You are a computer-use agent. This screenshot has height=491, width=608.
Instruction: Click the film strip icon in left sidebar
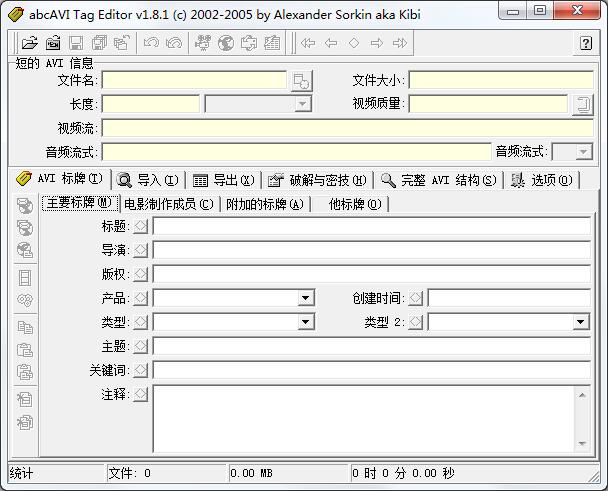(25, 278)
